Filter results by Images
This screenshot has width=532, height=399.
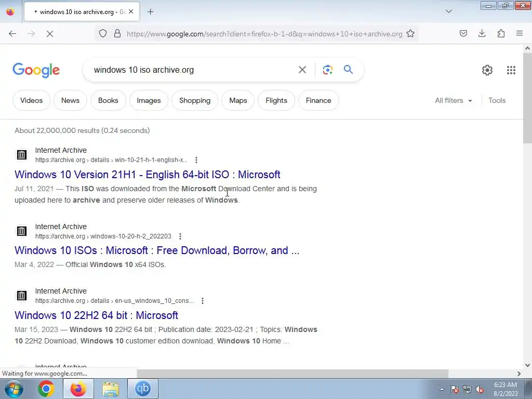tap(149, 100)
